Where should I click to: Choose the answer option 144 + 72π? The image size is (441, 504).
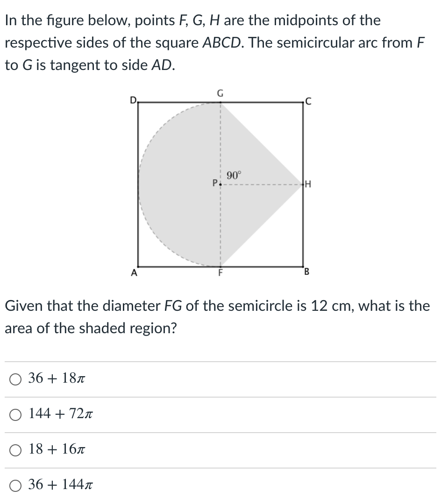pyautogui.click(x=14, y=415)
